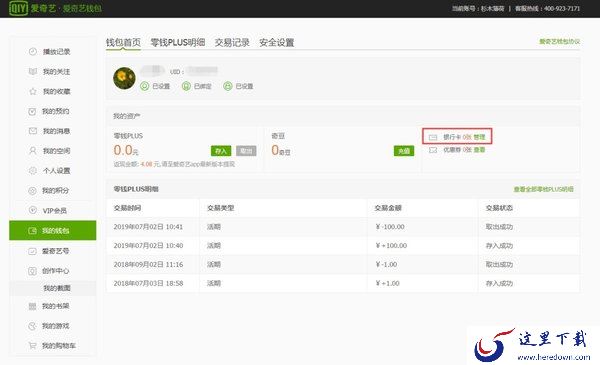The height and width of the screenshot is (365, 600).
Task: Click the 播放记录 clock icon in sidebar
Action: click(x=33, y=51)
